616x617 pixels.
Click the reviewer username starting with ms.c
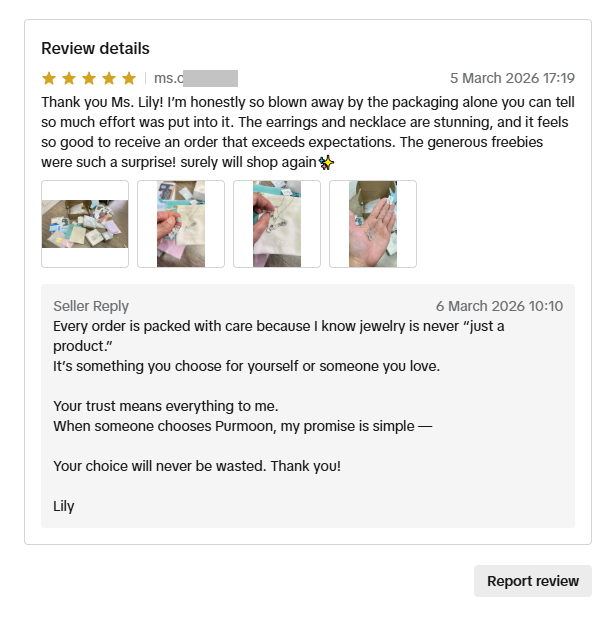tap(196, 78)
